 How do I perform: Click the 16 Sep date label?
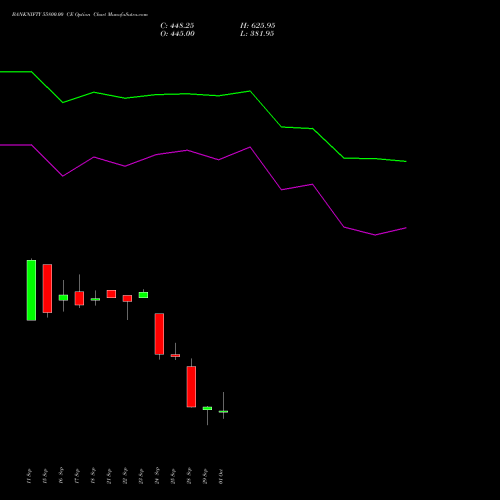point(61,476)
